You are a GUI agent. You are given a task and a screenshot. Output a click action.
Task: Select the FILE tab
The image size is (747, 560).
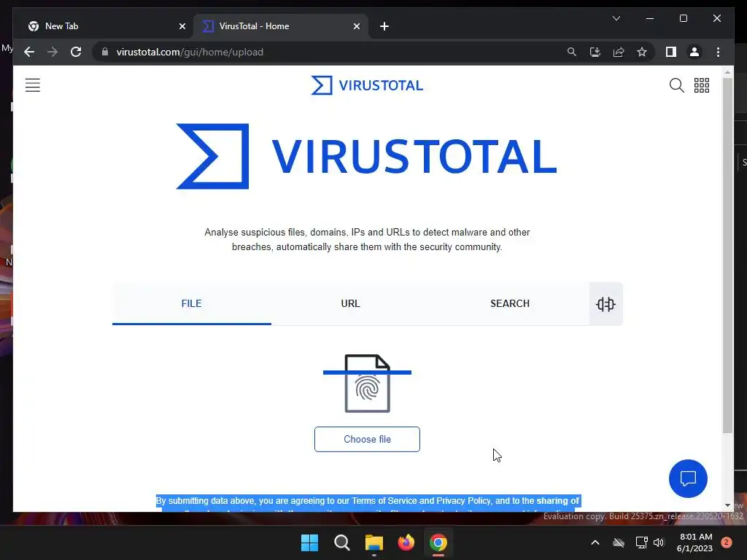192,303
